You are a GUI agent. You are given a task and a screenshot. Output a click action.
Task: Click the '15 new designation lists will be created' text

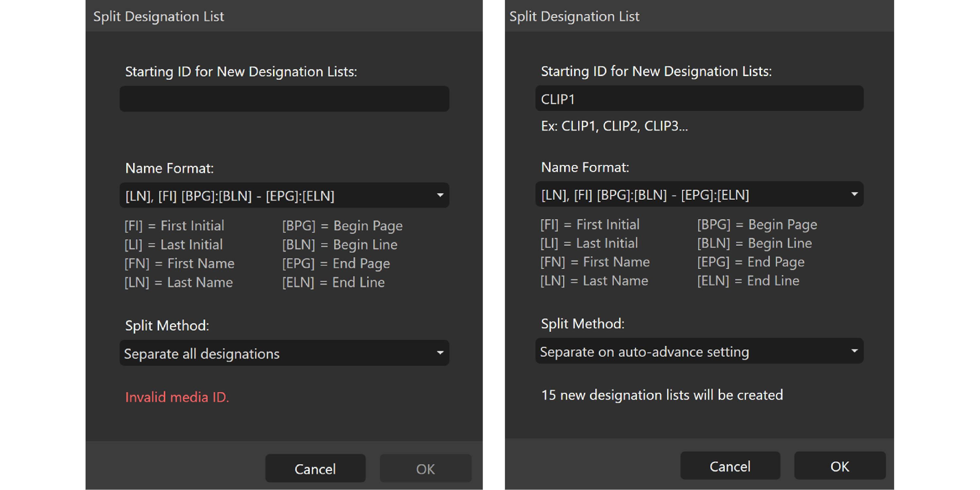coord(662,395)
